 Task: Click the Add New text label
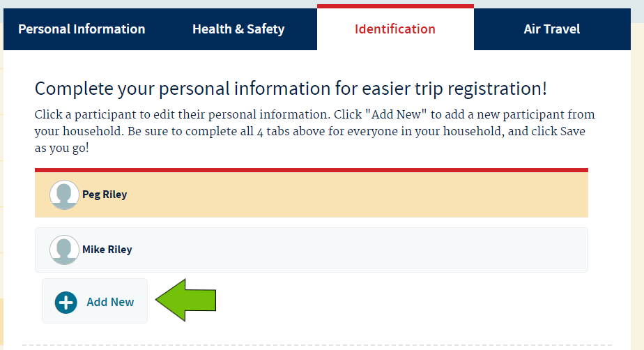tap(110, 302)
